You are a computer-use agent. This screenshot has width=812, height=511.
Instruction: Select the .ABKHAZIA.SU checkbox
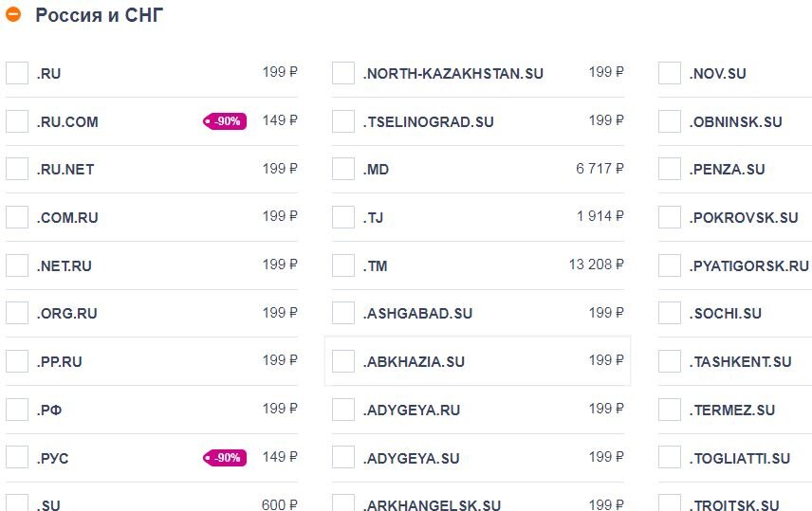click(343, 361)
